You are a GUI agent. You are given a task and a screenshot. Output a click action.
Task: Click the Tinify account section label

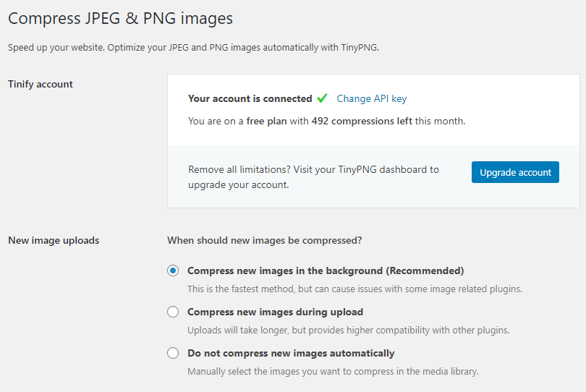[x=41, y=84]
